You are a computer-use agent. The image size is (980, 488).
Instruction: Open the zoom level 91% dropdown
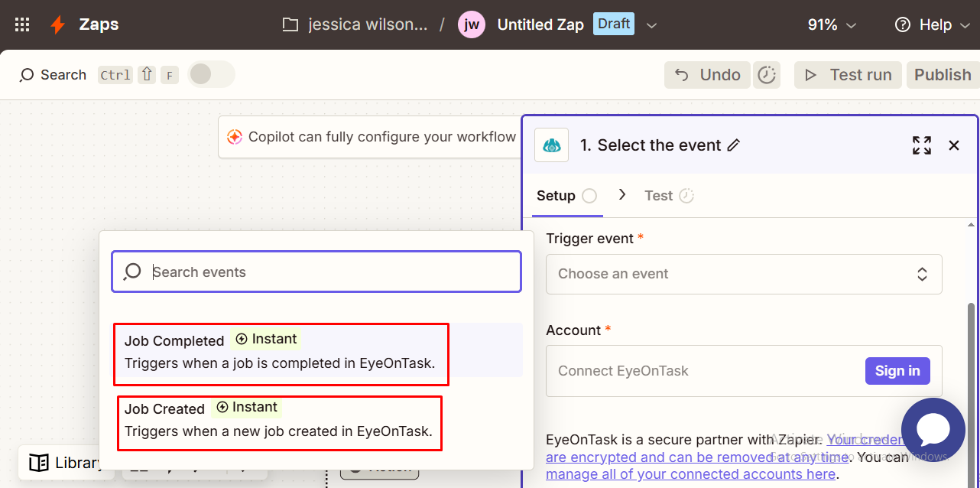click(832, 24)
